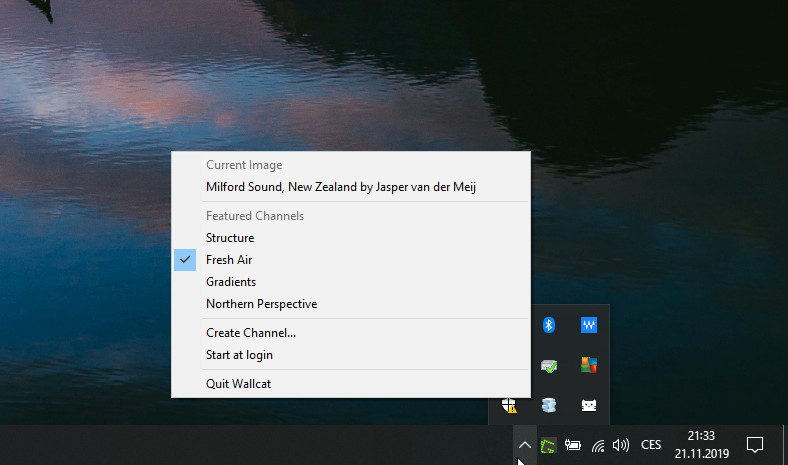Click the blue Waves tray icon
Image resolution: width=788 pixels, height=465 pixels.
click(x=588, y=325)
